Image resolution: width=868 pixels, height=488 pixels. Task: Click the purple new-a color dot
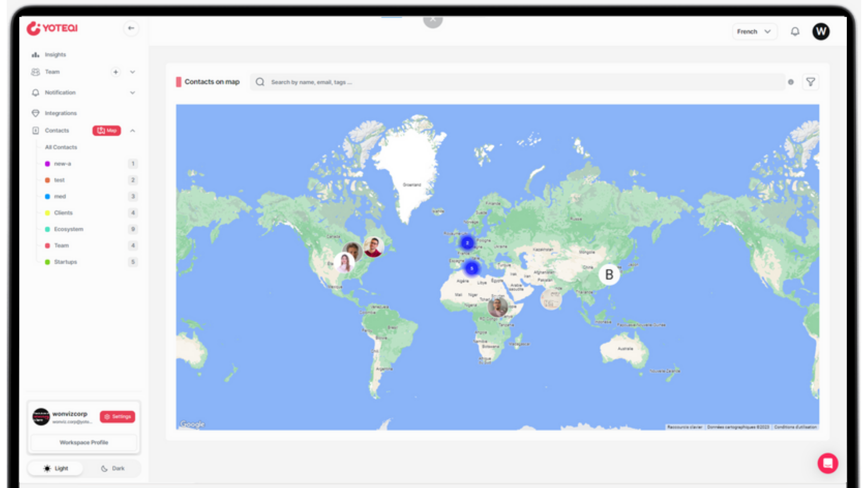pos(47,164)
